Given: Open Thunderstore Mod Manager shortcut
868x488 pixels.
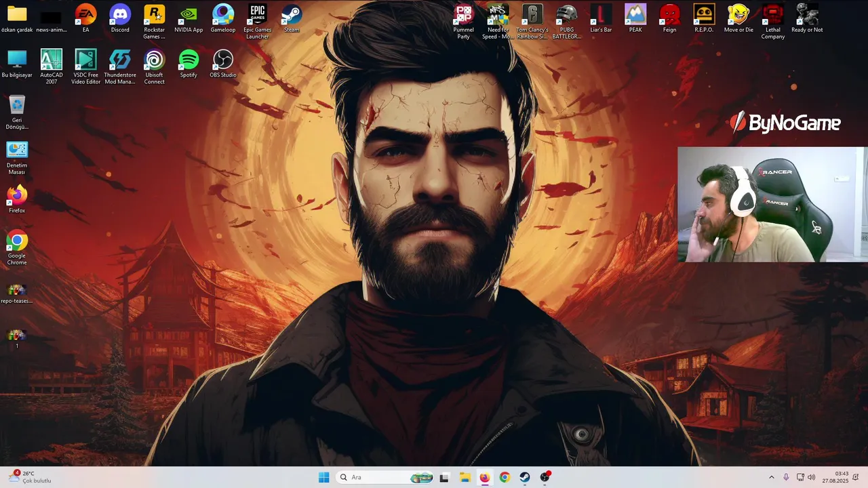Looking at the screenshot, I should (120, 67).
